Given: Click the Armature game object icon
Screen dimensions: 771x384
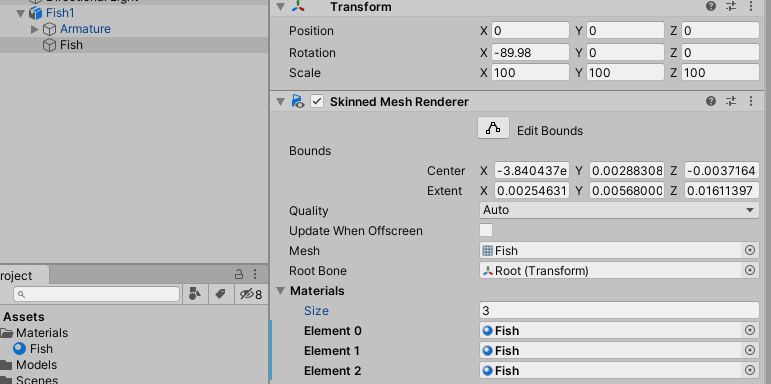Looking at the screenshot, I should pyautogui.click(x=49, y=29).
